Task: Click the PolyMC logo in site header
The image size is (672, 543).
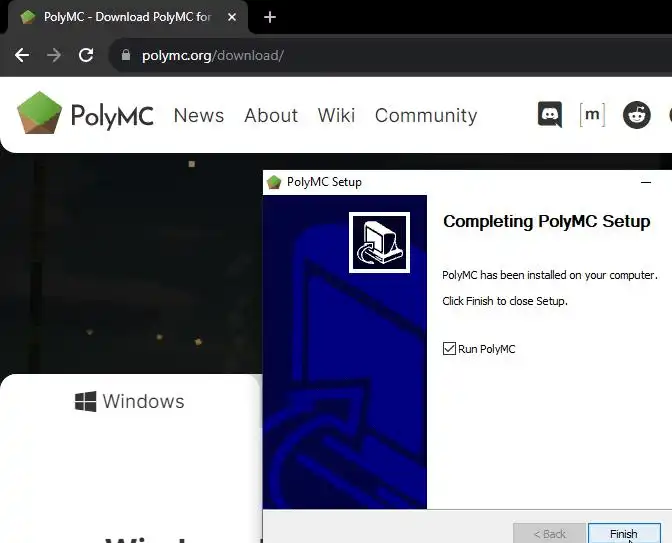Action: pyautogui.click(x=85, y=114)
